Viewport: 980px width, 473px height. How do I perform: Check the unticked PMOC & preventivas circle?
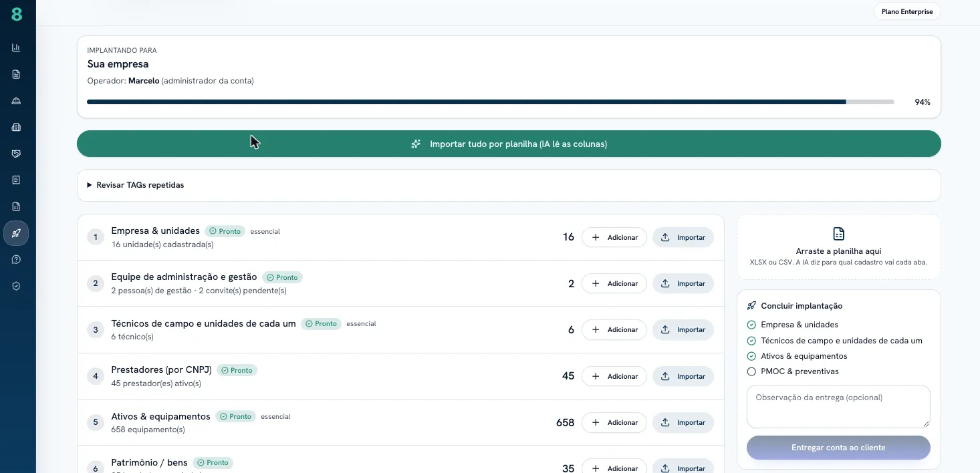(x=751, y=371)
